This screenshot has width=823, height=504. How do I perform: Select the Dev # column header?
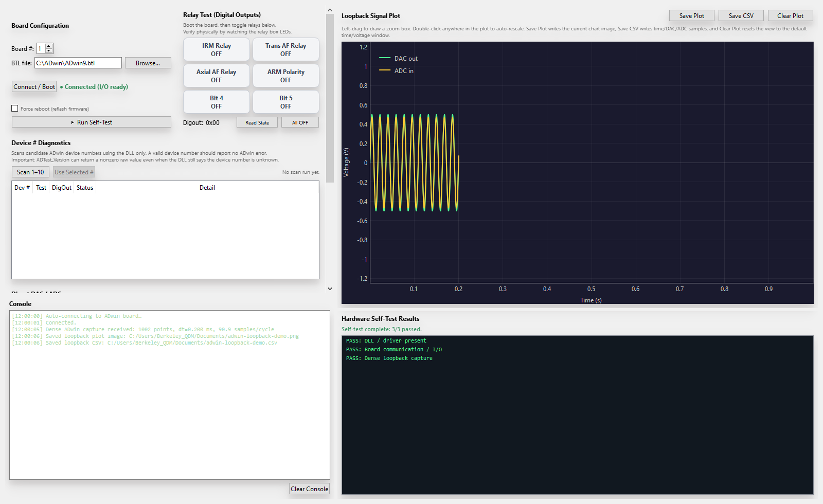[x=22, y=188]
